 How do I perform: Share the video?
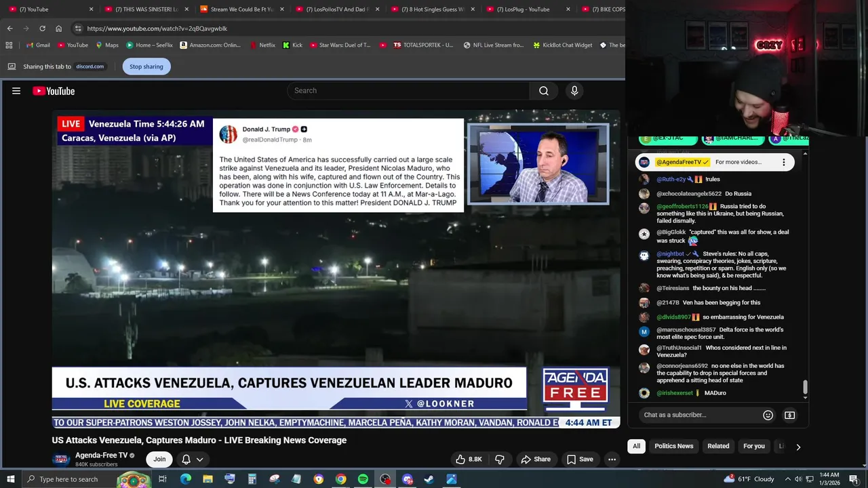pos(535,459)
